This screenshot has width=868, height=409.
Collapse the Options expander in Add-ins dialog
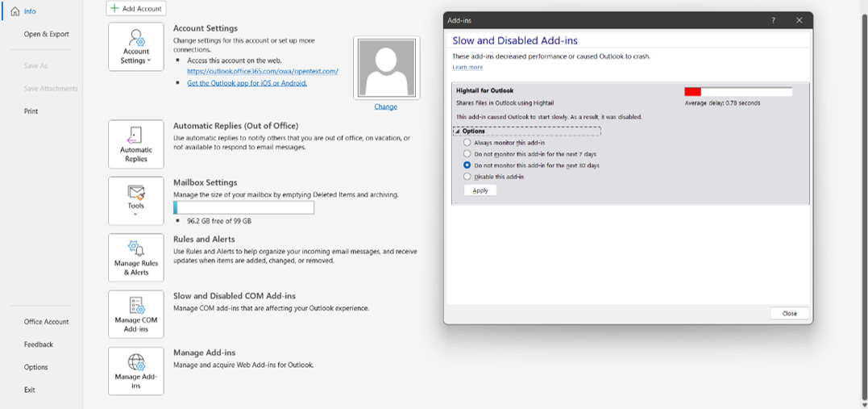pos(457,131)
